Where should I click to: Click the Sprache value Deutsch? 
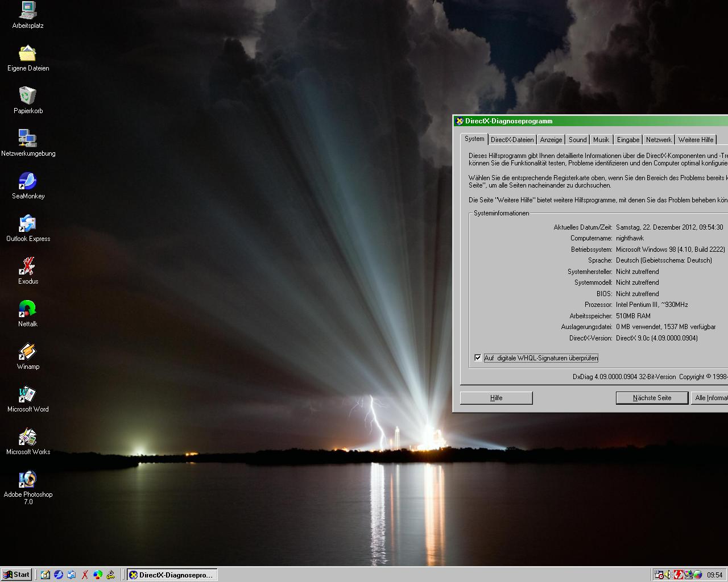click(x=664, y=260)
